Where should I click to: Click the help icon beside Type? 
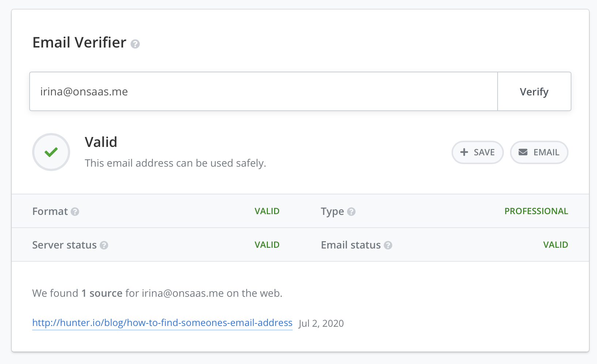tap(351, 212)
